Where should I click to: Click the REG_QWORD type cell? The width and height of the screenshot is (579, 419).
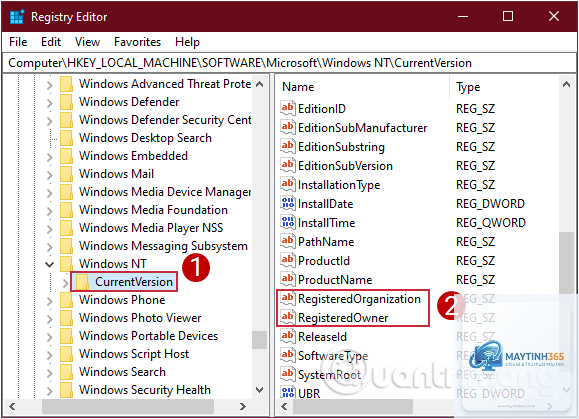491,223
